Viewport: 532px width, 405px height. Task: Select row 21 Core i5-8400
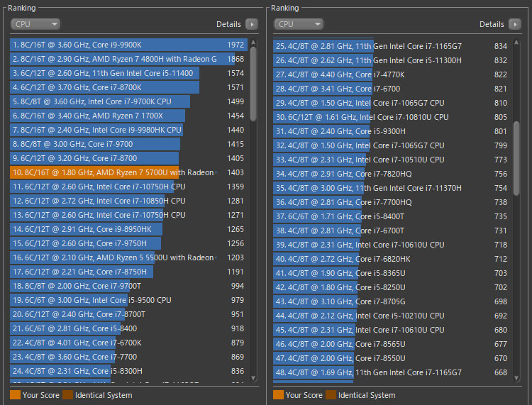(129, 328)
